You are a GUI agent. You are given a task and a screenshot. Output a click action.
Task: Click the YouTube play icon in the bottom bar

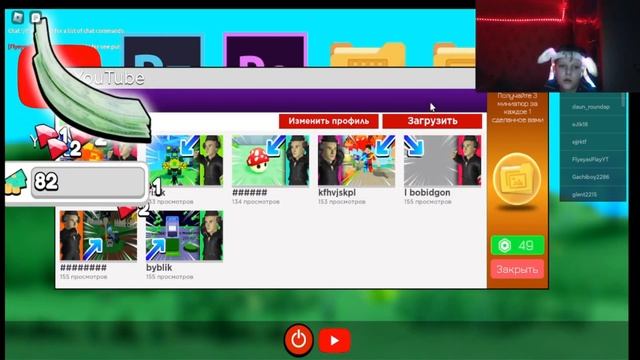(334, 340)
